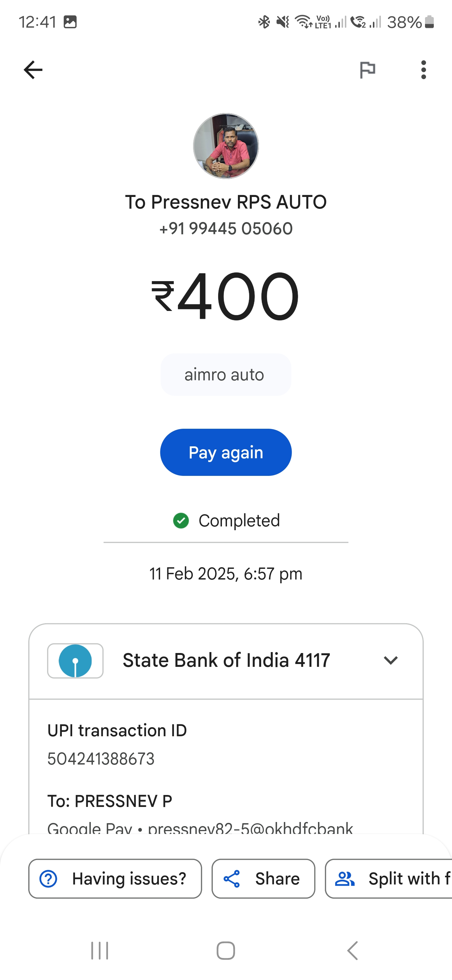452x980 pixels.
Task: Tap the State Bank of India logo
Action: (x=75, y=661)
